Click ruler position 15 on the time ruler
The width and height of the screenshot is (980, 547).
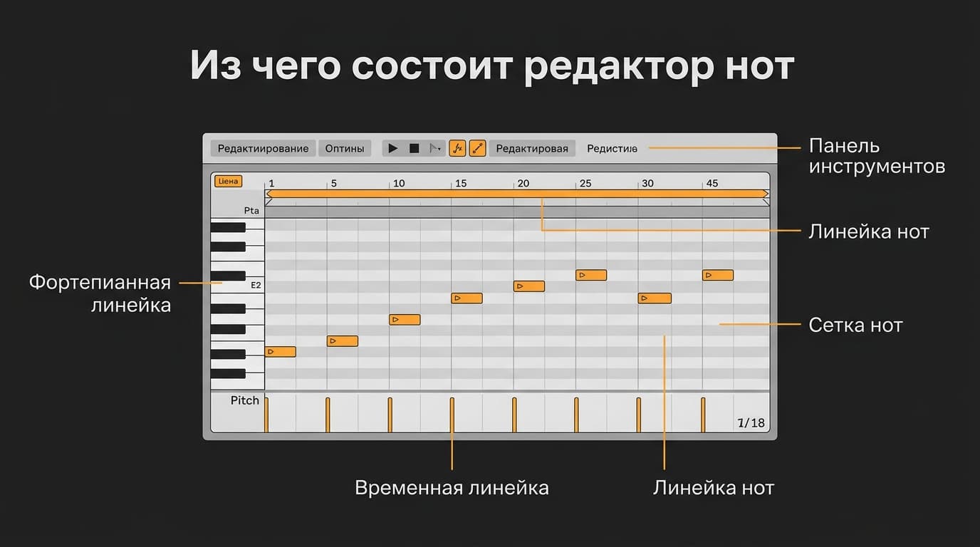(461, 184)
